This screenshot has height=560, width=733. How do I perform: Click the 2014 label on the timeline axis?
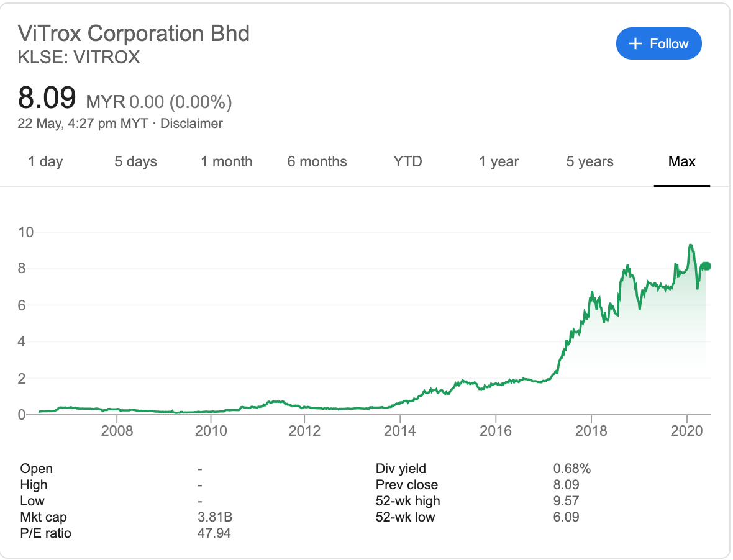400,431
